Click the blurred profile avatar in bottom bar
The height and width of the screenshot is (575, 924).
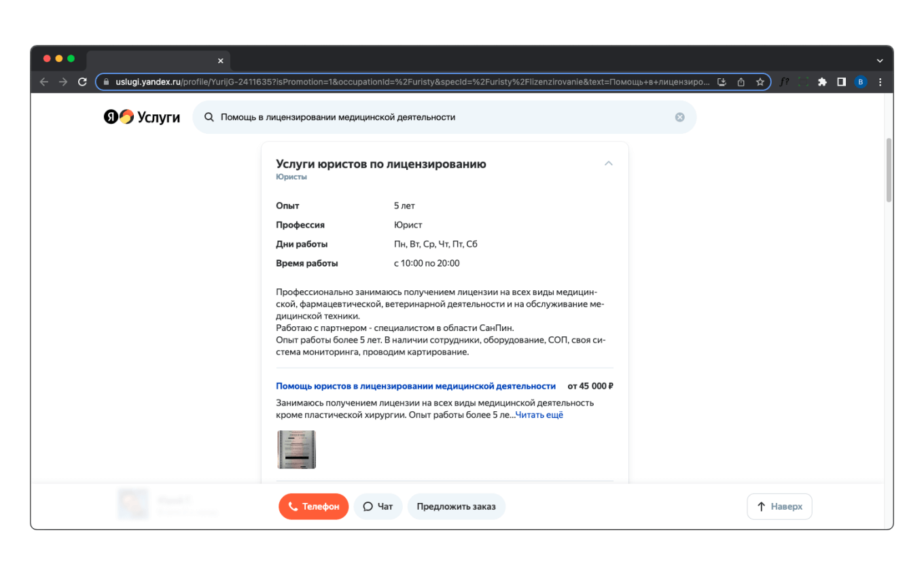click(133, 504)
